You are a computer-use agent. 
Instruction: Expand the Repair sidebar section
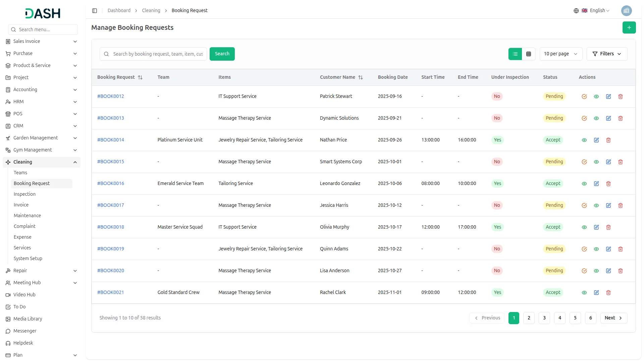(42, 271)
